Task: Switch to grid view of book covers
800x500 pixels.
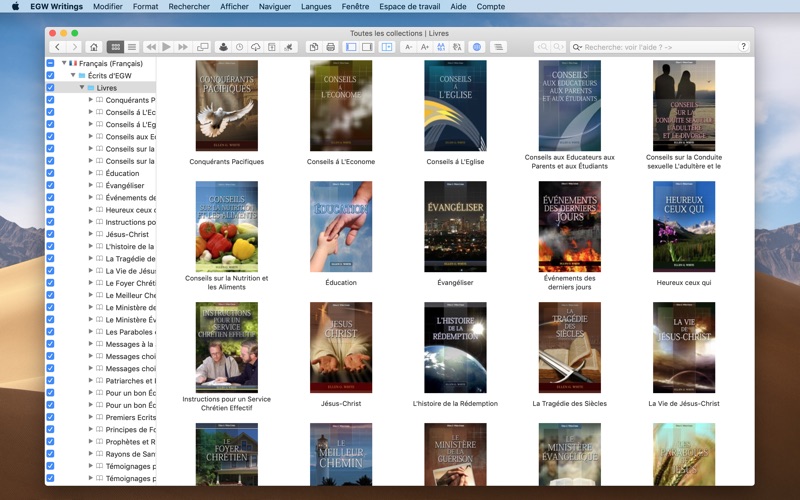Action: point(116,47)
